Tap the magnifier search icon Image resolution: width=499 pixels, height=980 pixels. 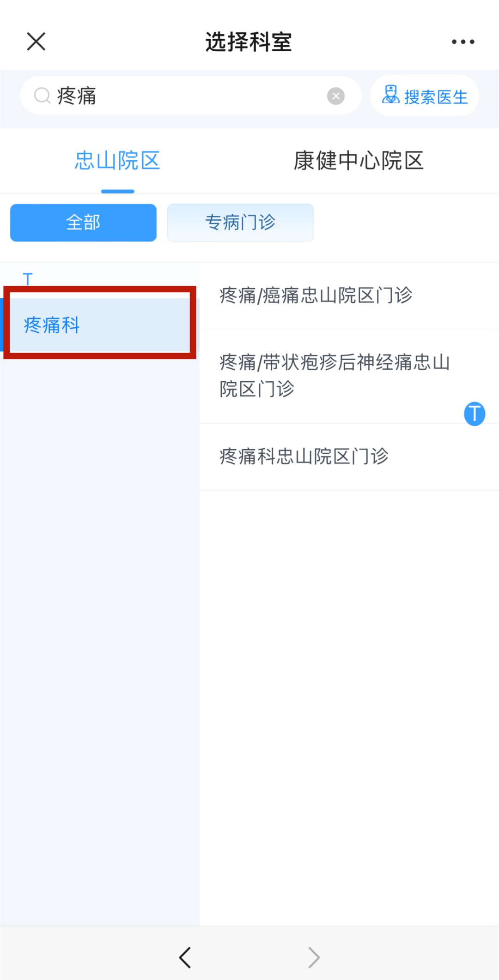click(x=43, y=96)
